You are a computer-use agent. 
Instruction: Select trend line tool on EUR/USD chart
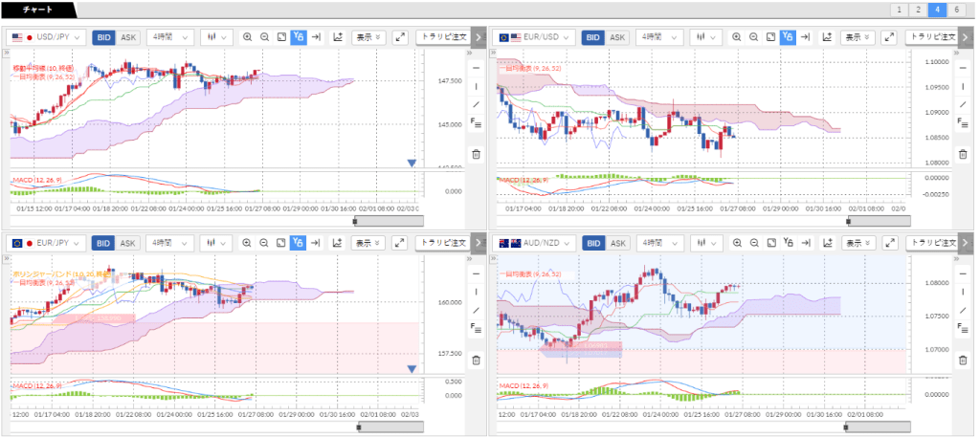tap(961, 104)
